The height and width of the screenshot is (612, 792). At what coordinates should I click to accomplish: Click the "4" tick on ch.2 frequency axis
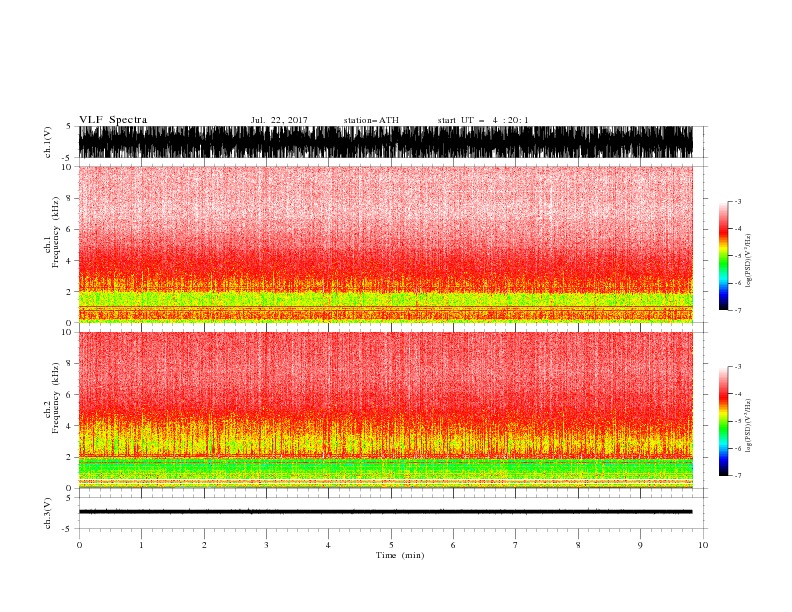(x=69, y=426)
